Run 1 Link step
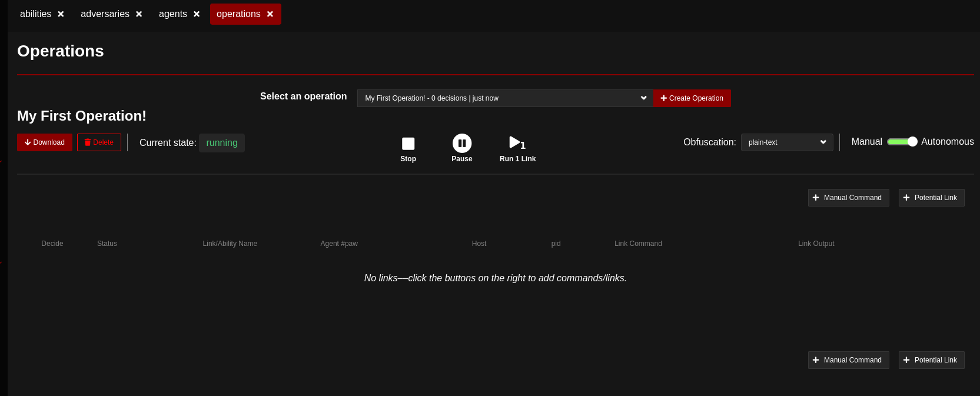Viewport: 980px width, 396px height. tap(517, 149)
